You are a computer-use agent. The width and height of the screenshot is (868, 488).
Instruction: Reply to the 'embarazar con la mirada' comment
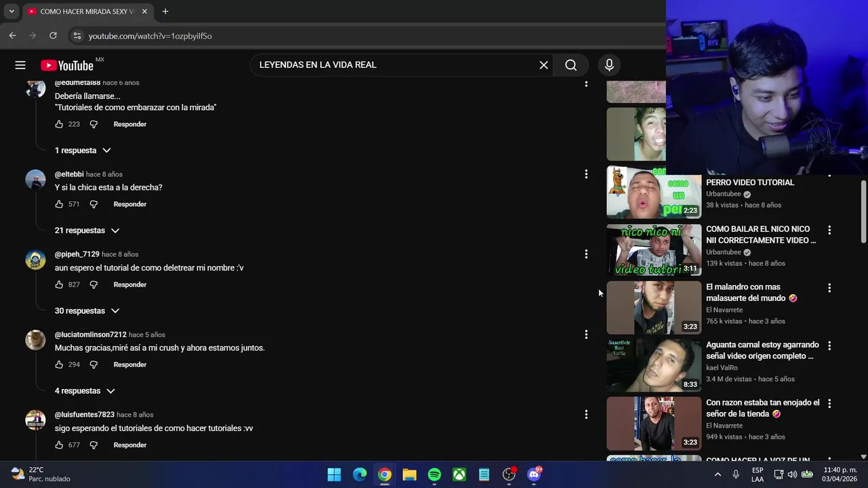tap(130, 124)
